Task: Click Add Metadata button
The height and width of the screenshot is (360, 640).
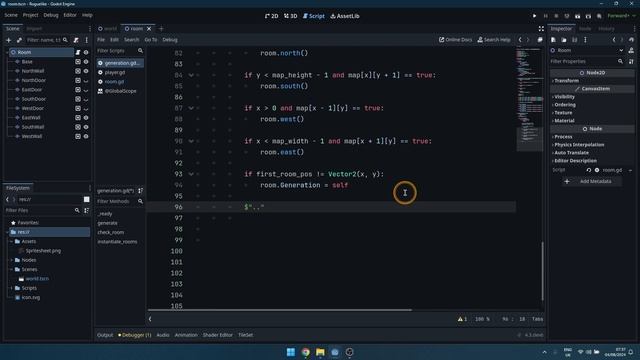Action: coord(591,181)
